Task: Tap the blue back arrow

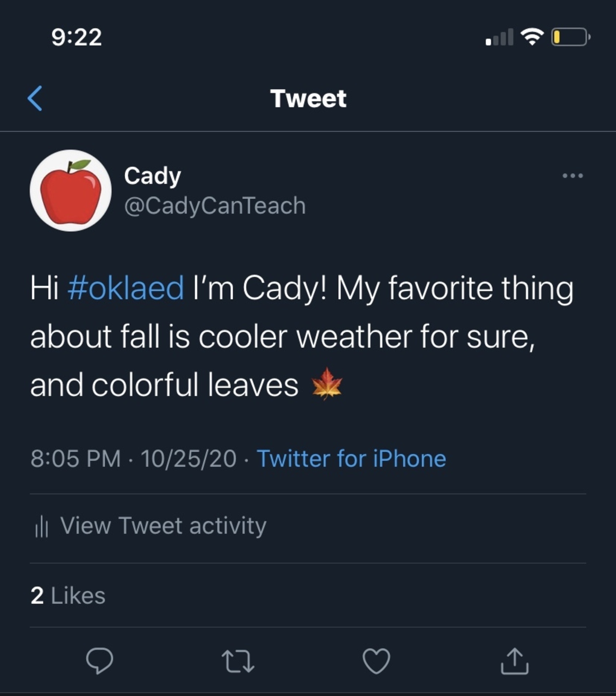Action: click(x=35, y=99)
